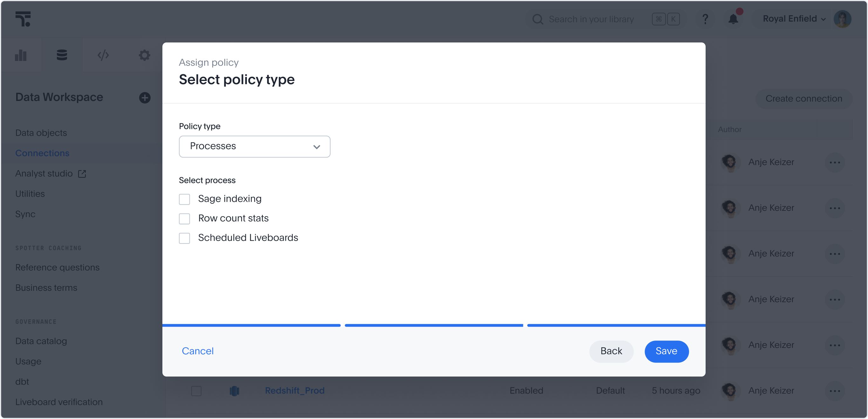The image size is (868, 419).
Task: Click the Create connection button
Action: tap(804, 99)
